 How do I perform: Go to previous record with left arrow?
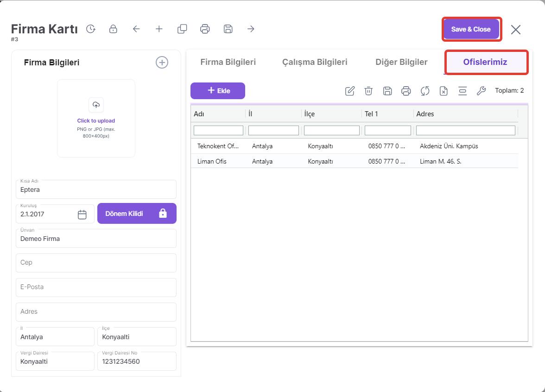point(136,29)
